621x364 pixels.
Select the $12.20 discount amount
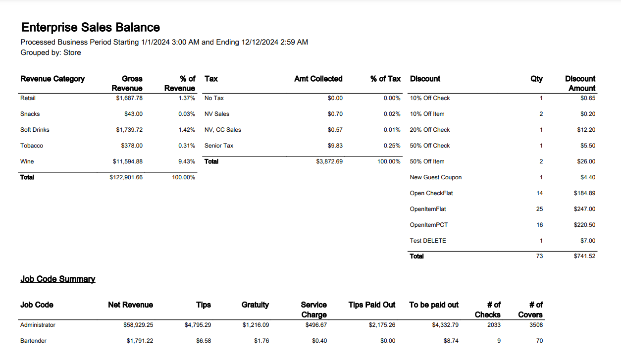coord(586,130)
